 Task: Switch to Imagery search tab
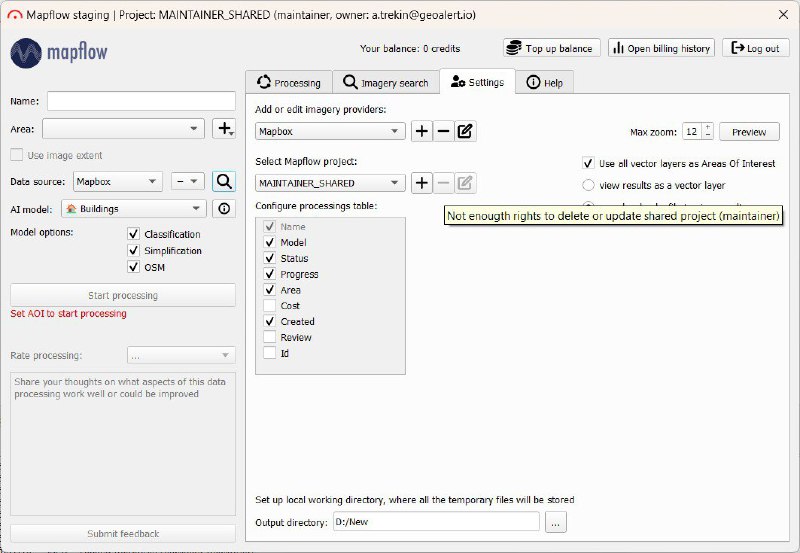[386, 83]
